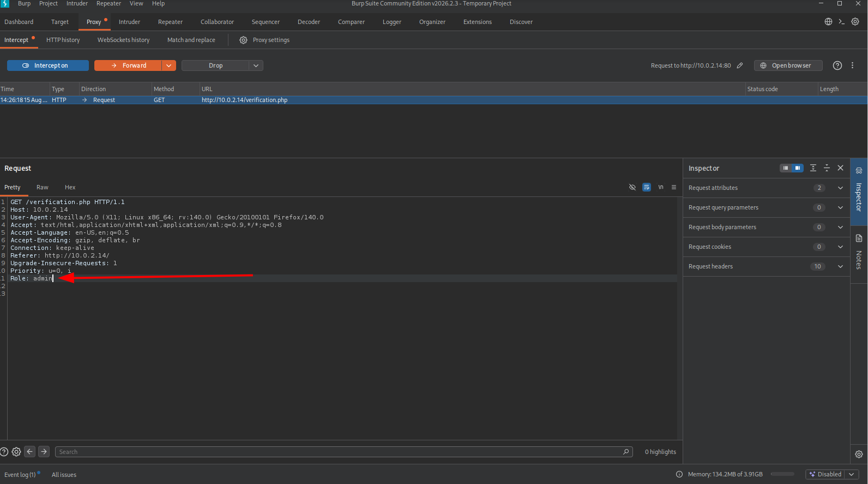This screenshot has width=868, height=484.
Task: Open Burp settings gear in top bar
Action: [x=855, y=22]
